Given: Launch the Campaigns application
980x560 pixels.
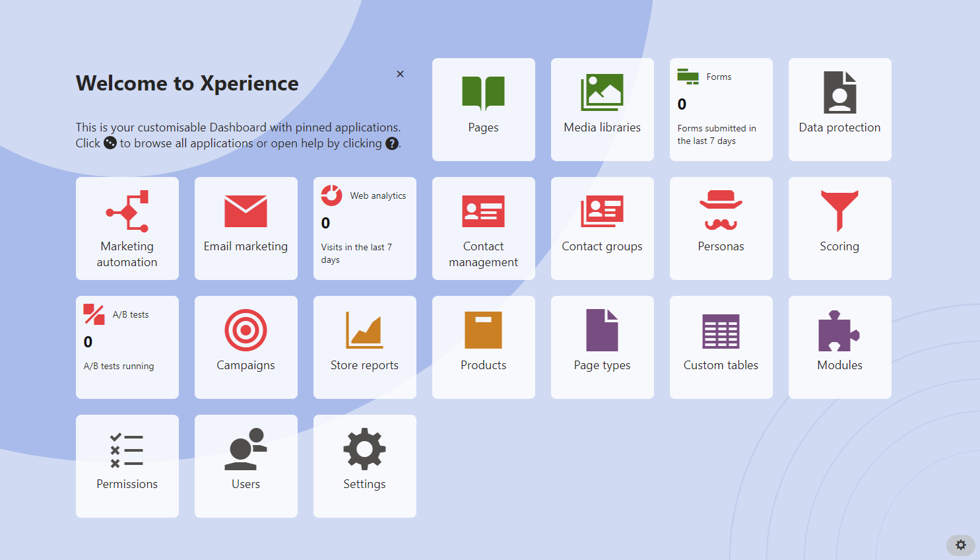Looking at the screenshot, I should tap(245, 347).
